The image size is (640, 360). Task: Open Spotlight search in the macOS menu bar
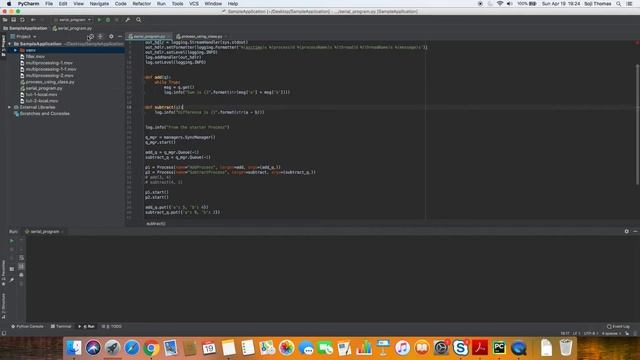[619, 4]
